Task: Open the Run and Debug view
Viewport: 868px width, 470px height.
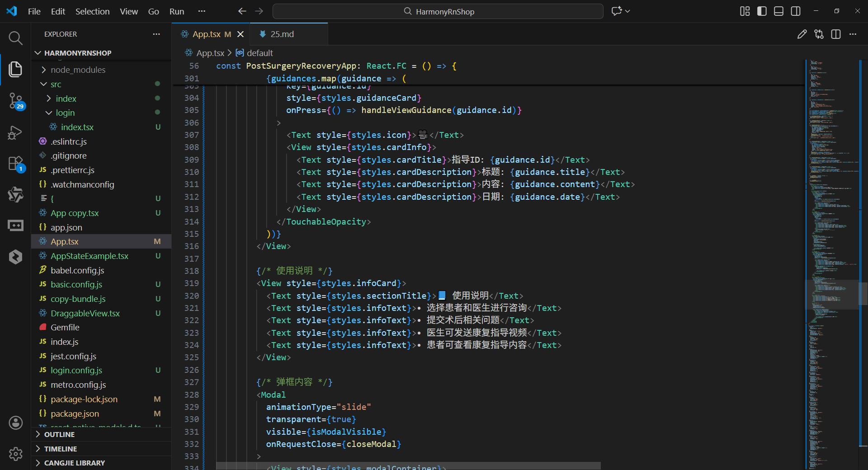Action: click(x=15, y=132)
